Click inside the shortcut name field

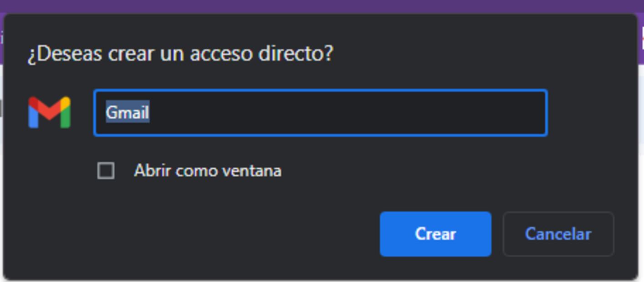click(x=320, y=113)
